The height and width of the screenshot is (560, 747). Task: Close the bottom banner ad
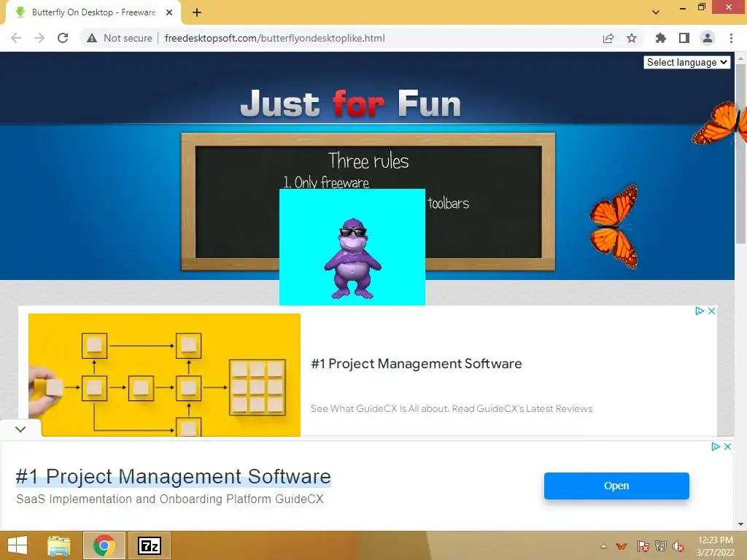pyautogui.click(x=727, y=447)
